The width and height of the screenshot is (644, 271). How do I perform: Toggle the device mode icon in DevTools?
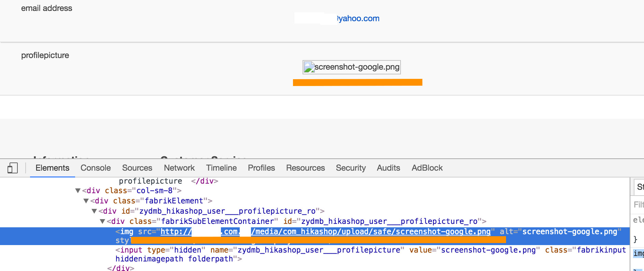tap(13, 168)
